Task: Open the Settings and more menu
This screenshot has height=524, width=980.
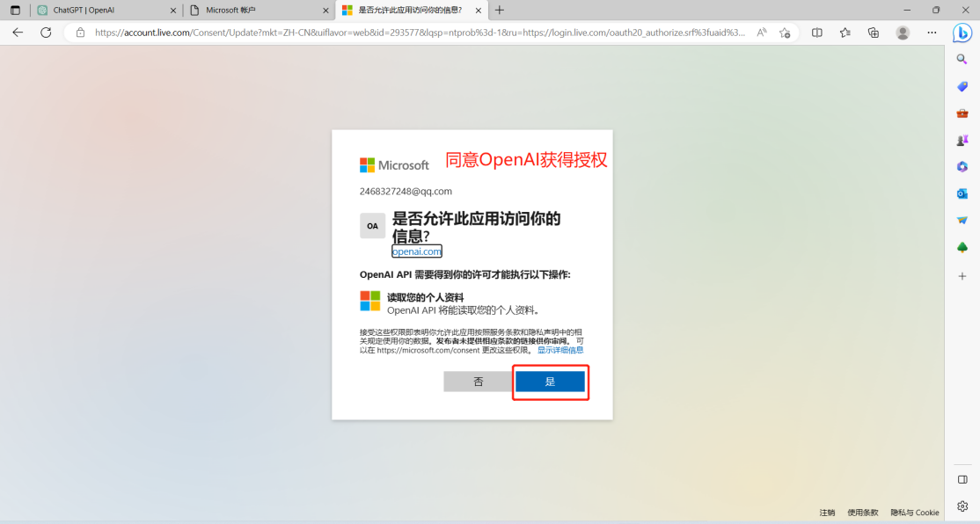Action: point(932,32)
